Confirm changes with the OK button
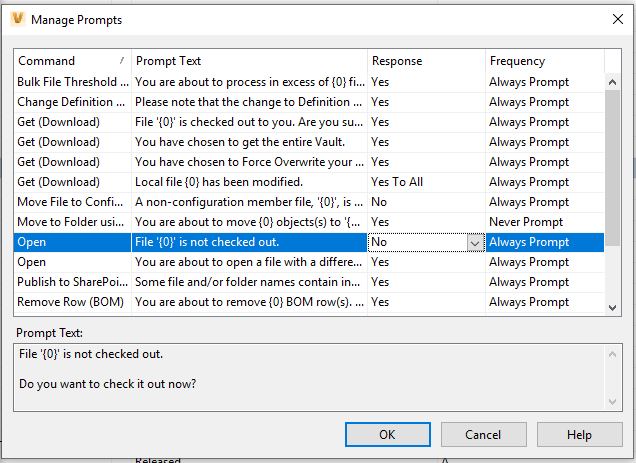 point(388,435)
